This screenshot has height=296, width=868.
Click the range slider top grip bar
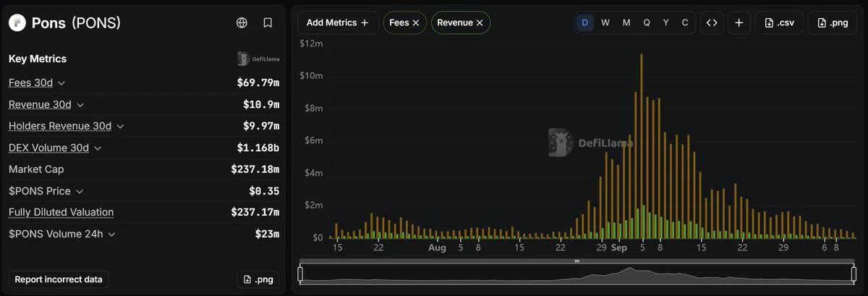tap(576, 261)
